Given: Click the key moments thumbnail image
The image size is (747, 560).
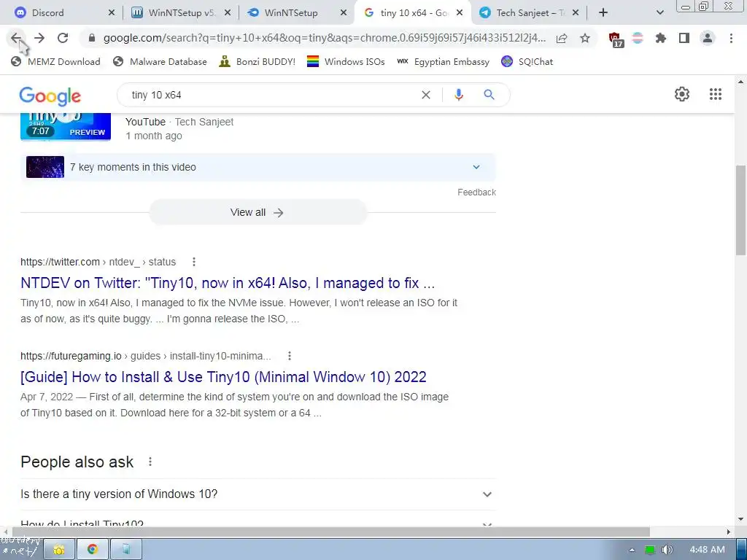Looking at the screenshot, I should pos(45,167).
